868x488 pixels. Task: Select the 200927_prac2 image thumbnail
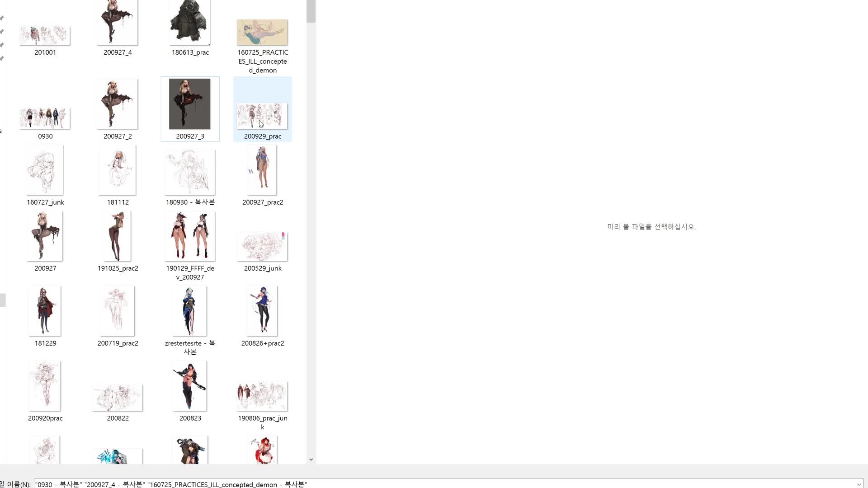coord(262,170)
